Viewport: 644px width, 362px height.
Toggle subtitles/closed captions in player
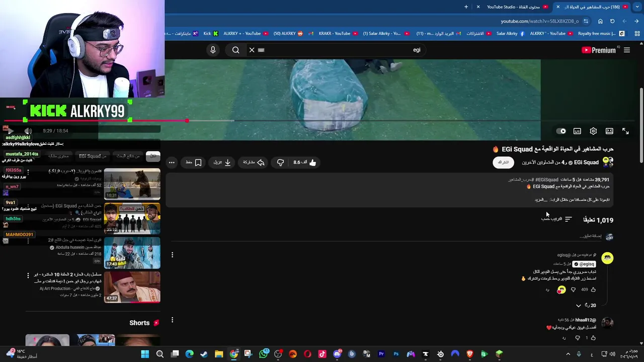click(577, 131)
